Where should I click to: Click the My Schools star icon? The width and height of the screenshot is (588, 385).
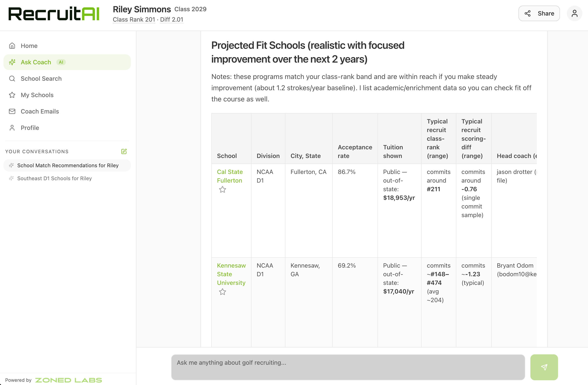tap(12, 95)
